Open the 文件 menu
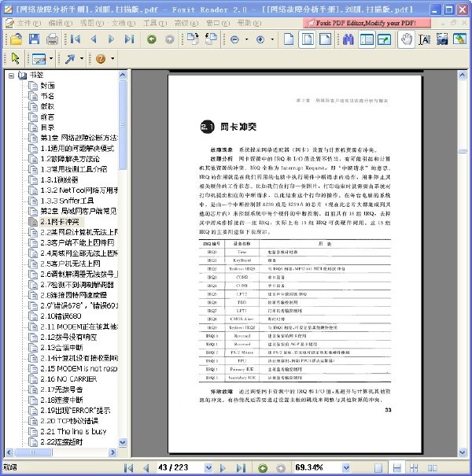Image resolution: width=472 pixels, height=476 pixels. tap(28, 23)
